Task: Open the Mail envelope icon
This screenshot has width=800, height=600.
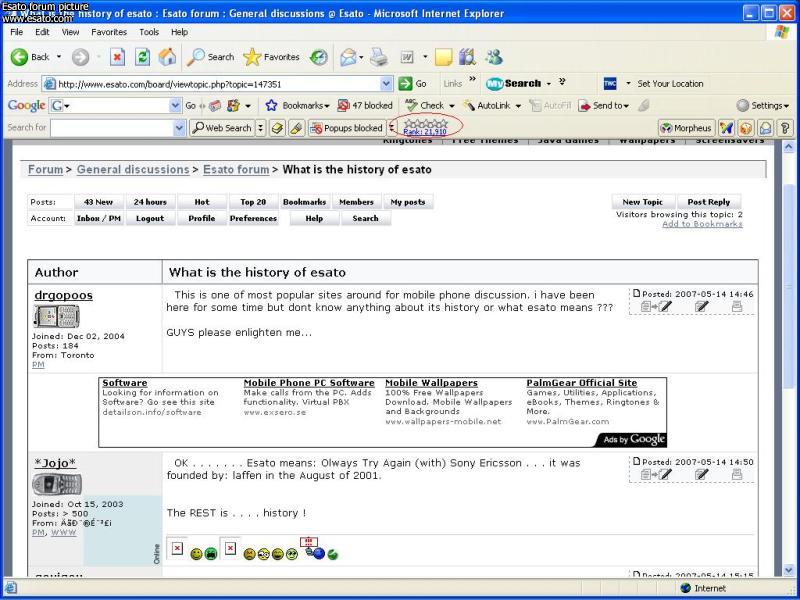Action: point(348,57)
